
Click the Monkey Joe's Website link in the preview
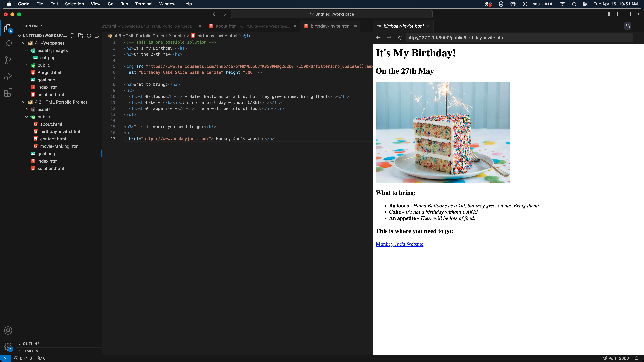399,244
